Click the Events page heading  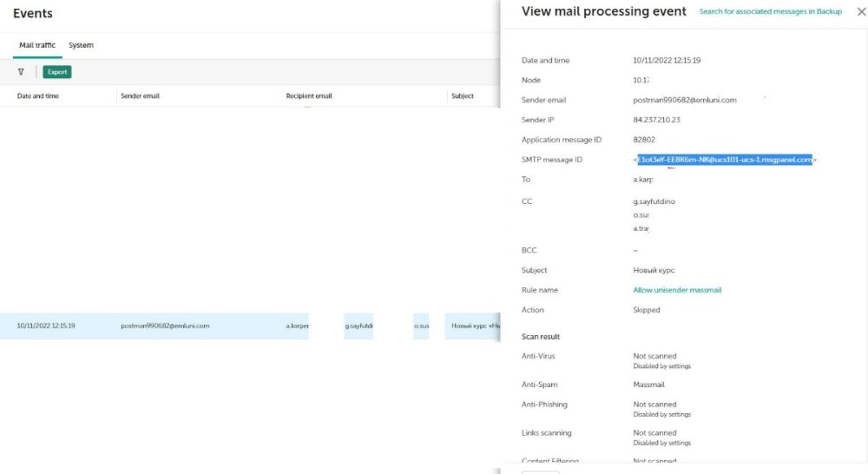[x=33, y=13]
